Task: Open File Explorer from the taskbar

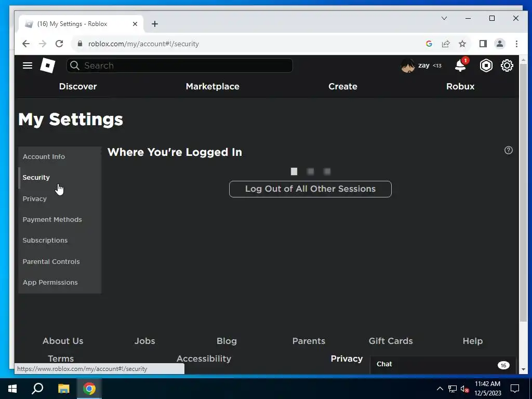Action: tap(63, 389)
